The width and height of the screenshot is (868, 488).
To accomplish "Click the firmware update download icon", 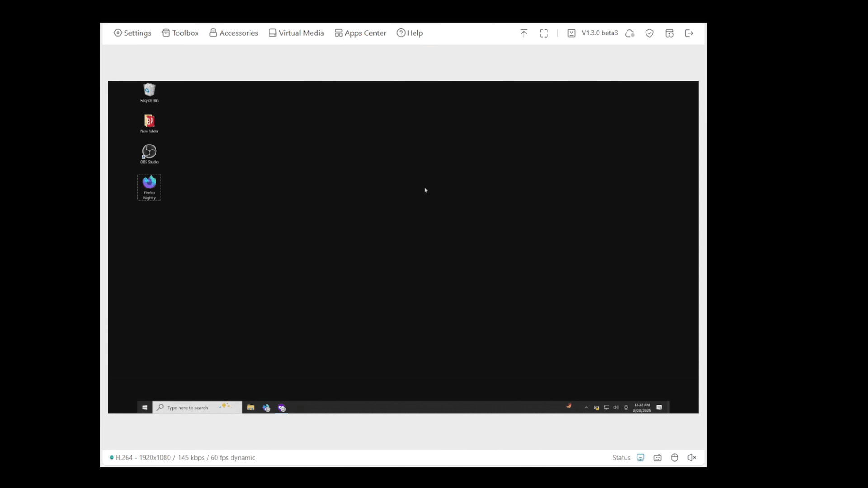I will 571,33.
